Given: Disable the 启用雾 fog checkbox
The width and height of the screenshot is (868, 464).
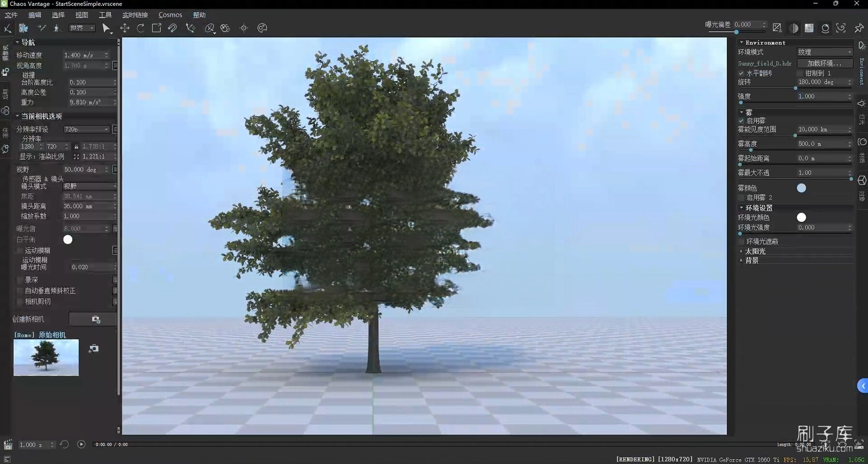Looking at the screenshot, I should point(741,121).
